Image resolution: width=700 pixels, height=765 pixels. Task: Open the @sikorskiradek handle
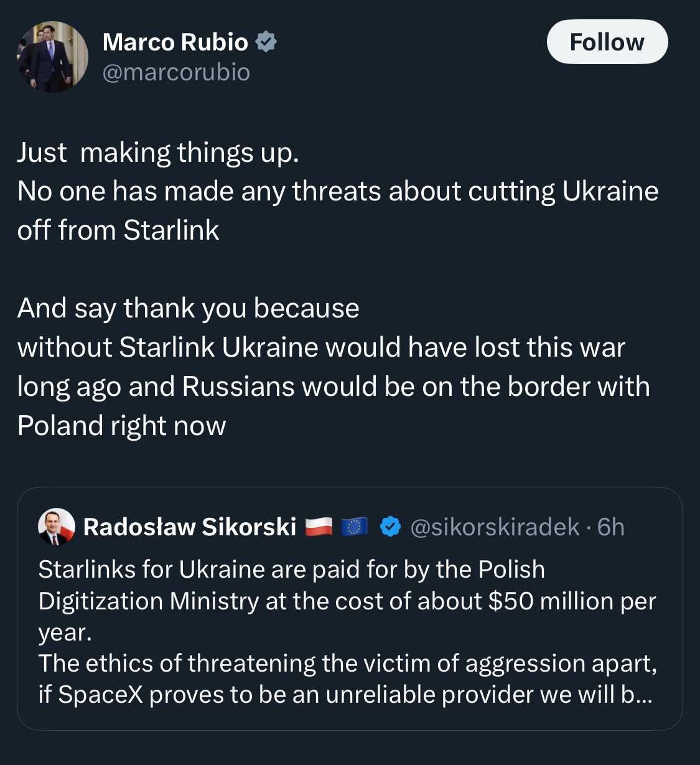click(495, 527)
